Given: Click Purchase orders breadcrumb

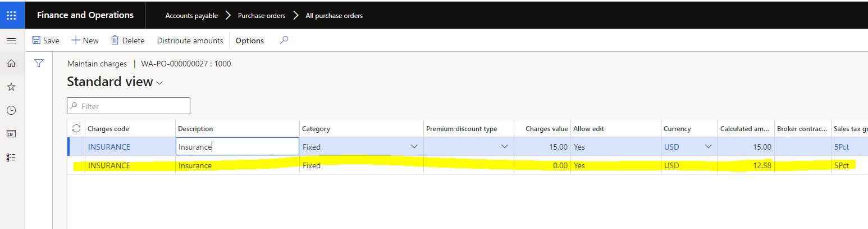Looking at the screenshot, I should (x=262, y=16).
